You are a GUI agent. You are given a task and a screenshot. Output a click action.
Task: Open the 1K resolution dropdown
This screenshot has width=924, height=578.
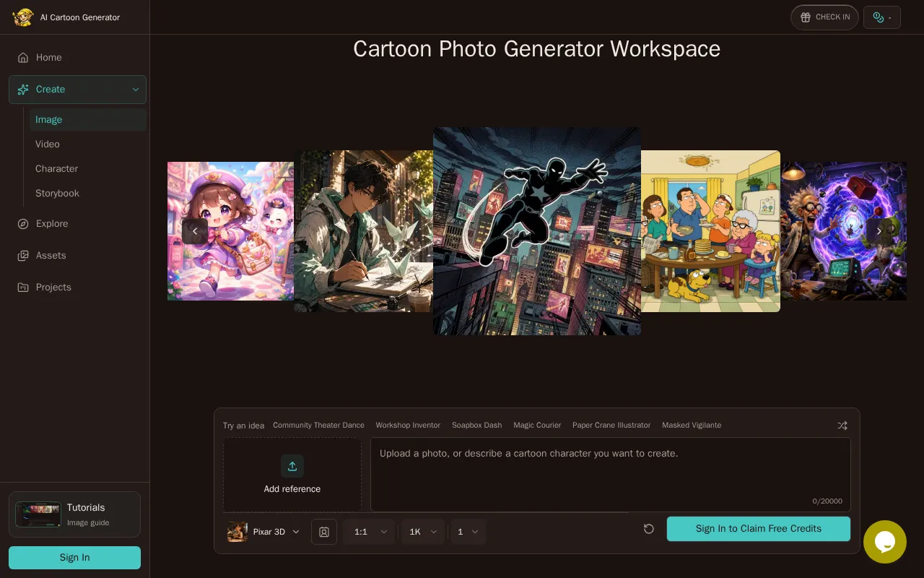tap(423, 532)
